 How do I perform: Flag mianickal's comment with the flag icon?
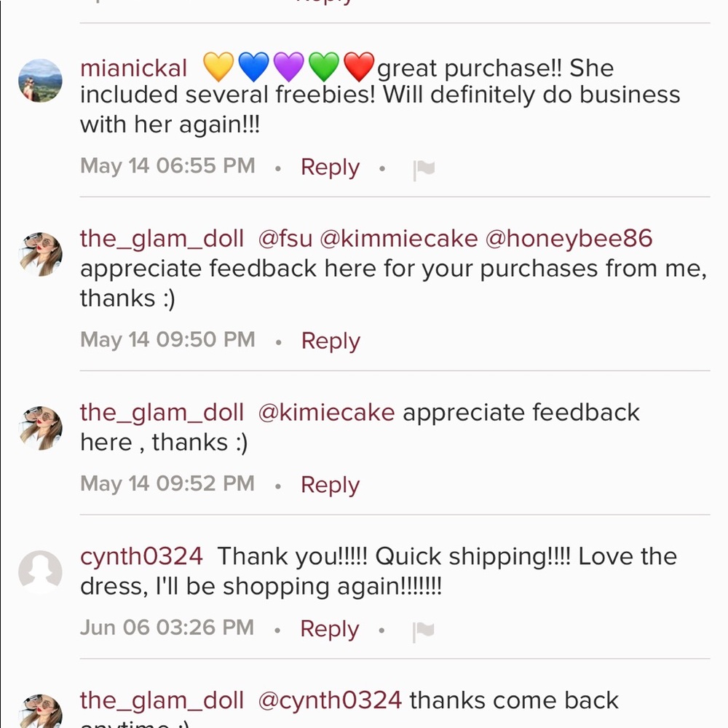[x=424, y=169]
